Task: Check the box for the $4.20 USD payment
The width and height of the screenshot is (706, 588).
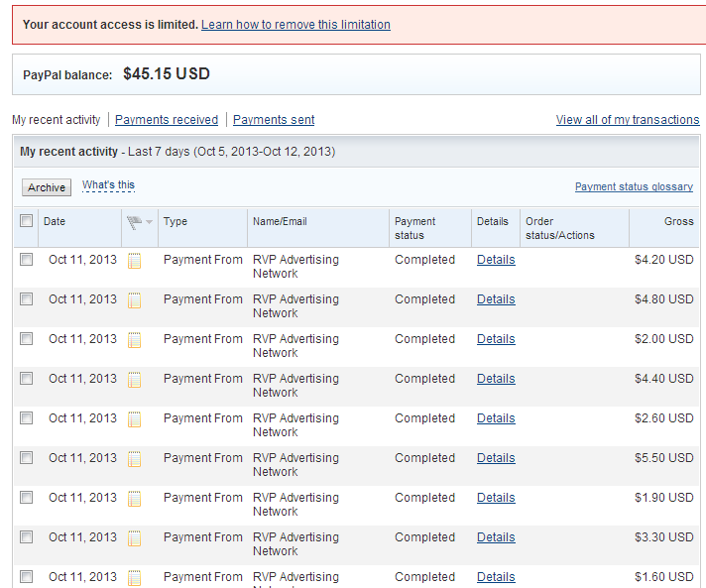Action: click(26, 260)
